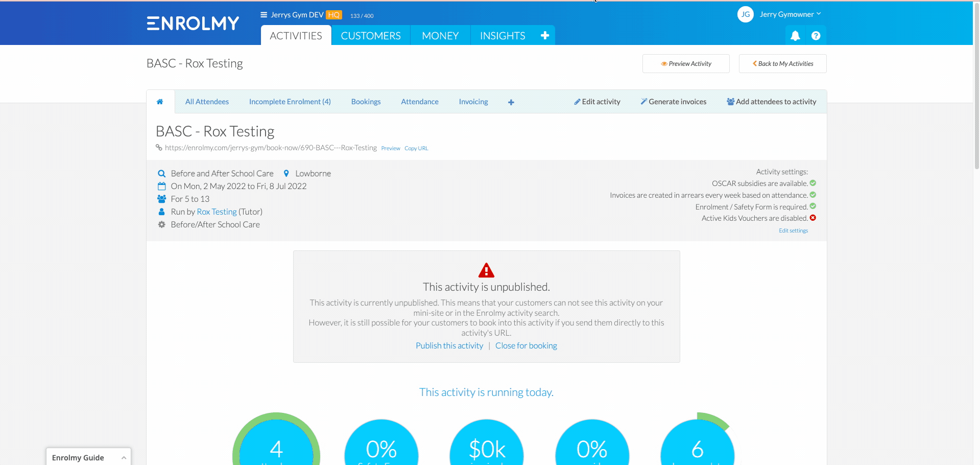
Task: Click the Preview Activity button
Action: coord(686,64)
